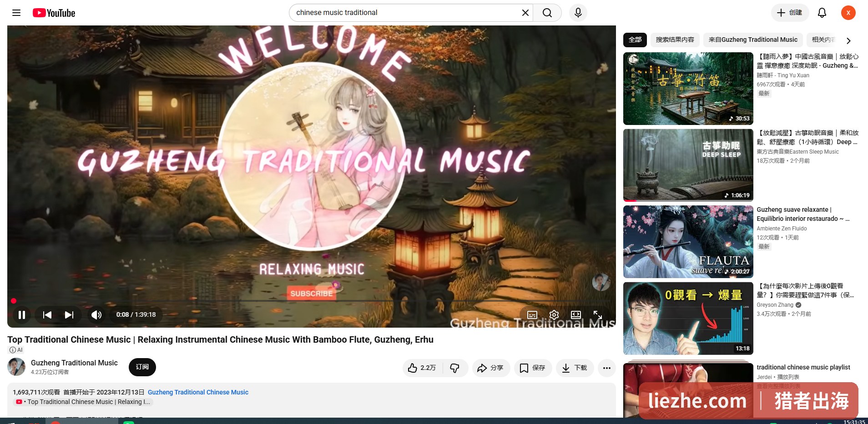Pause the playing video
Image resolution: width=868 pixels, height=424 pixels.
(21, 314)
